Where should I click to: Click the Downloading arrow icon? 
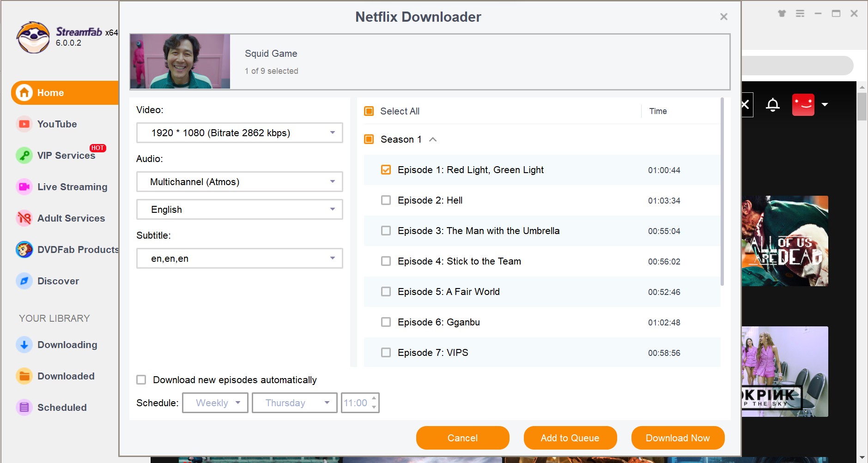pos(24,345)
